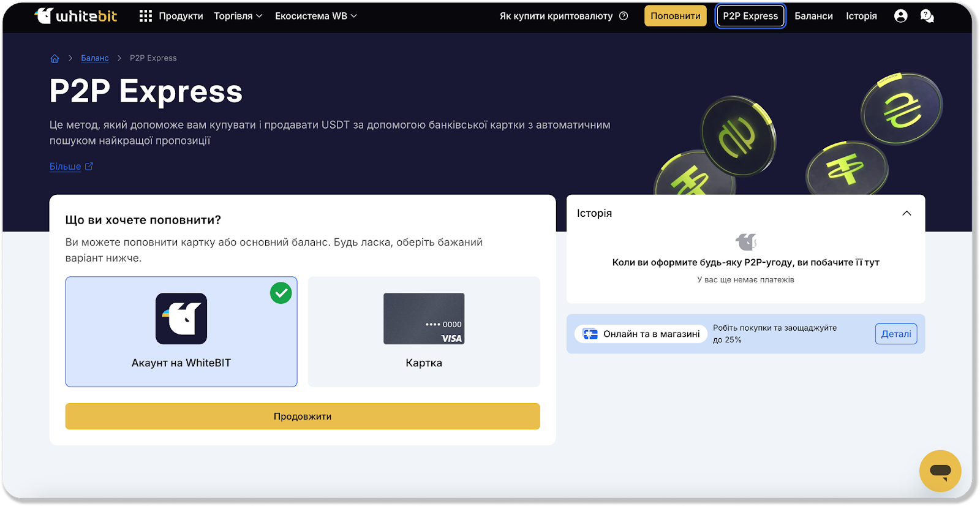Open the Products grid menu icon

coord(145,16)
